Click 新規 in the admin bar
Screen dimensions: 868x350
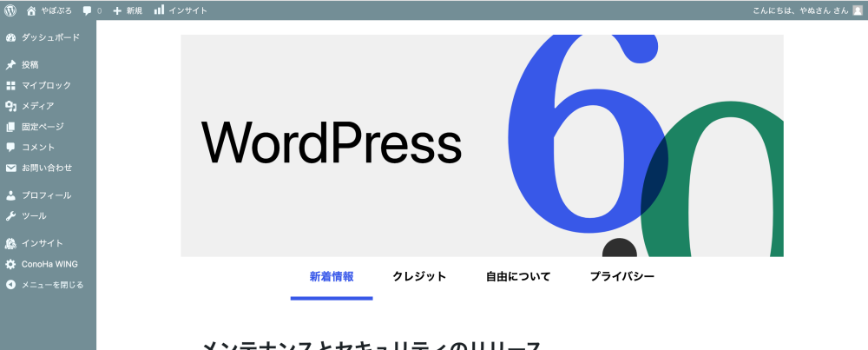click(x=135, y=10)
